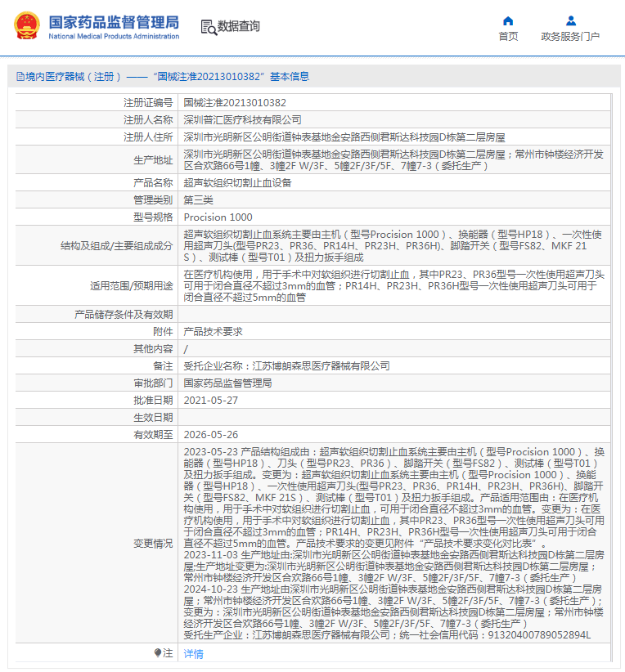
Task: Click the 数据查询 heading text
Action: point(239,26)
